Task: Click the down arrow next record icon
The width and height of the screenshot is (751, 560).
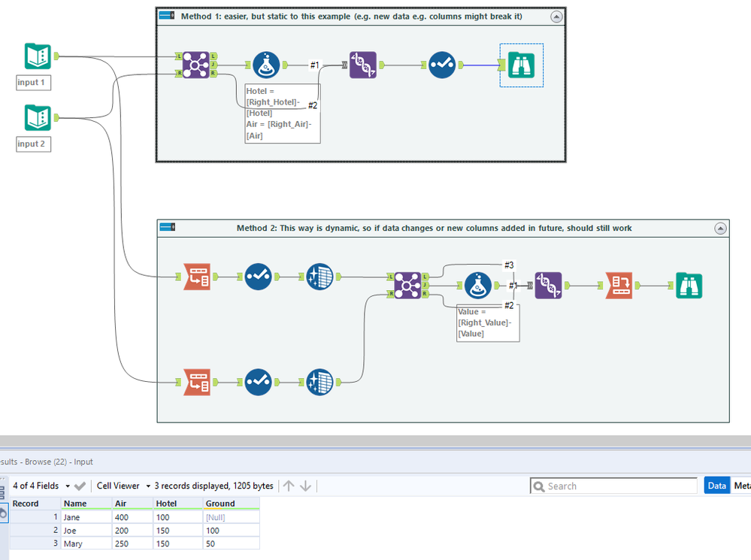Action: point(305,486)
